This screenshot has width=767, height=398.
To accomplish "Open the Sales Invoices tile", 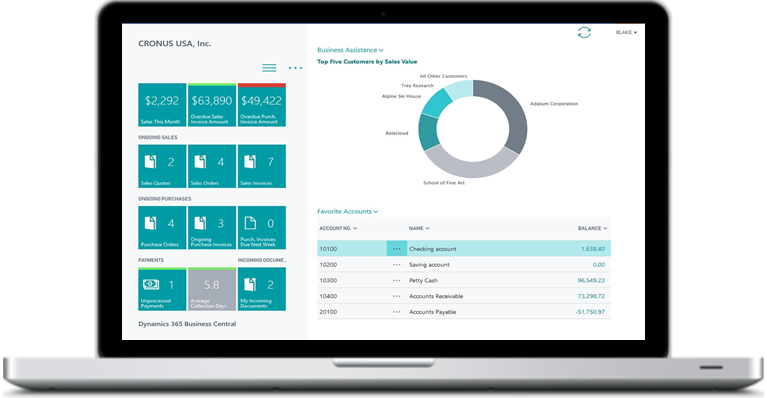I will [x=262, y=166].
